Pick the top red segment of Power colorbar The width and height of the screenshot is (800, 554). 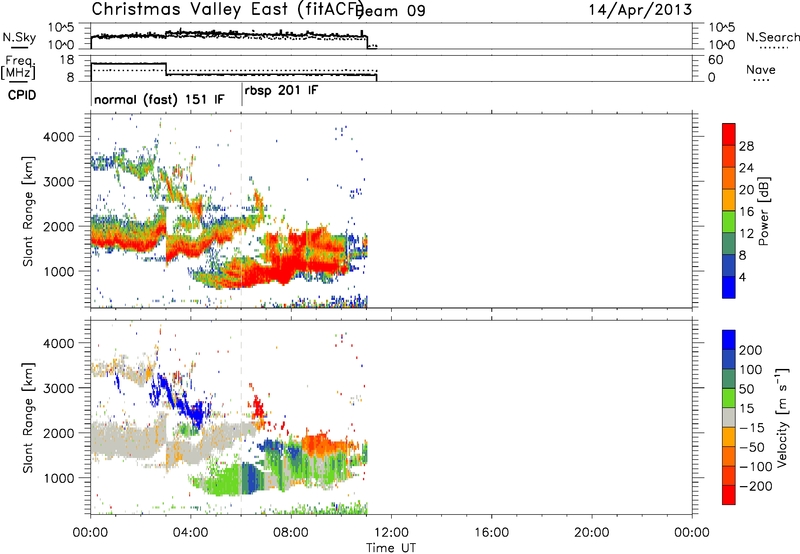coord(729,134)
